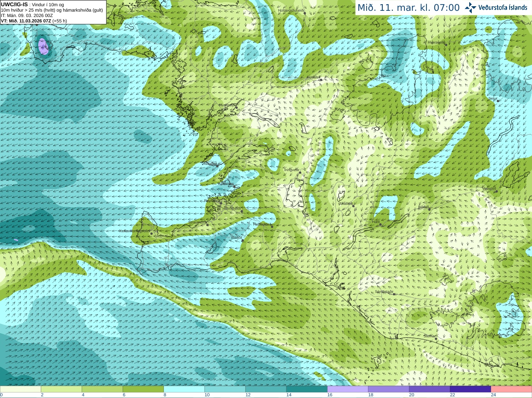532x398 pixels.
Task: Click the 12–14 m/s teal legend swatch
Action: tap(266, 389)
